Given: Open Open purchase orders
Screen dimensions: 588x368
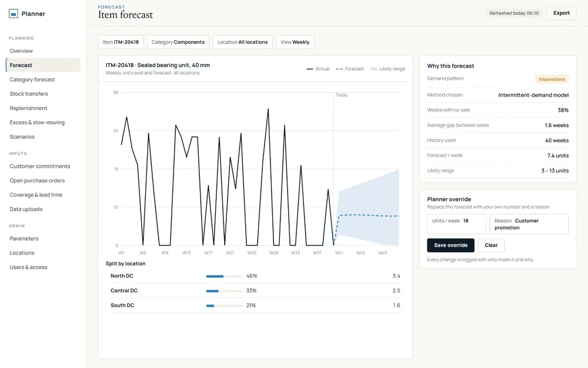Looking at the screenshot, I should pyautogui.click(x=37, y=180).
